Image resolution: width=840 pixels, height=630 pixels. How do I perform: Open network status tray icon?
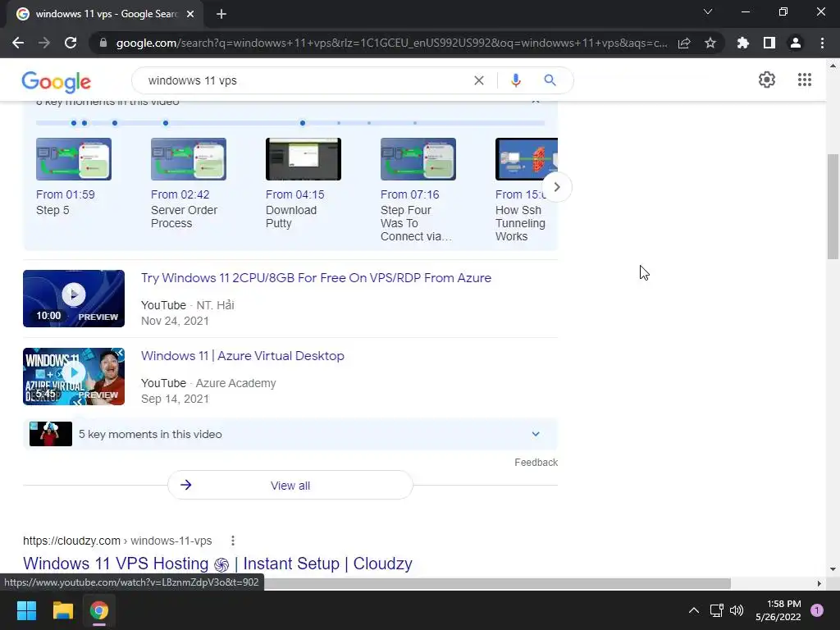(x=716, y=610)
